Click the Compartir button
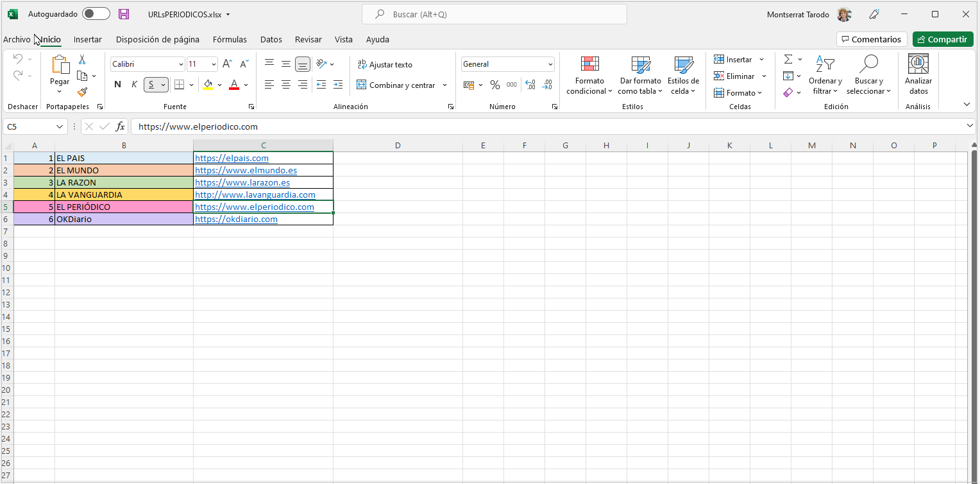This screenshot has height=484, width=980. [942, 39]
